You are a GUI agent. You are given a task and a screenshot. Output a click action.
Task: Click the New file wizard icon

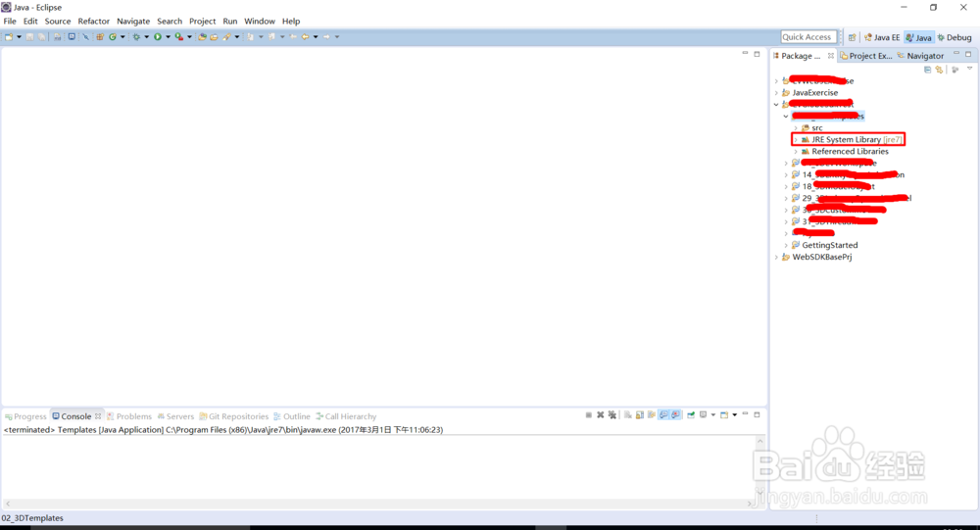(x=9, y=37)
